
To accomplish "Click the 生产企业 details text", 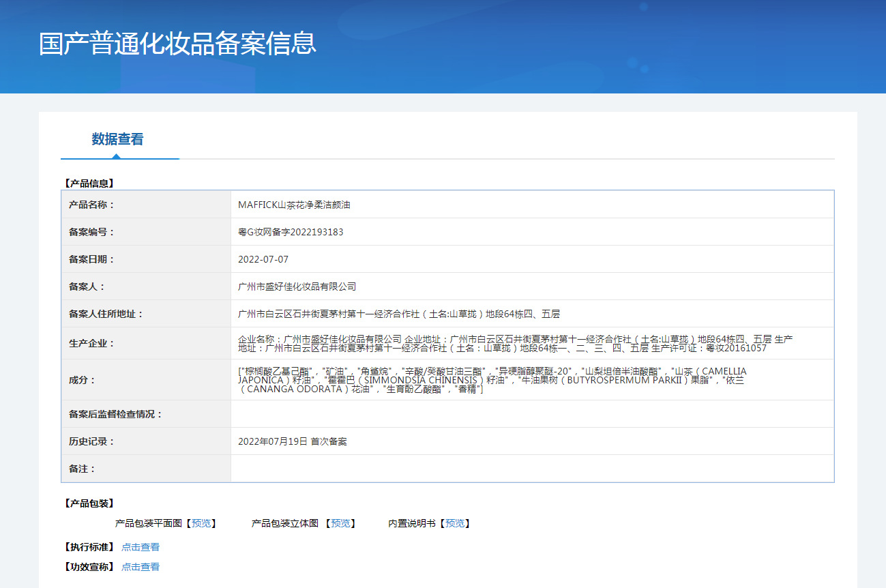I will click(515, 343).
